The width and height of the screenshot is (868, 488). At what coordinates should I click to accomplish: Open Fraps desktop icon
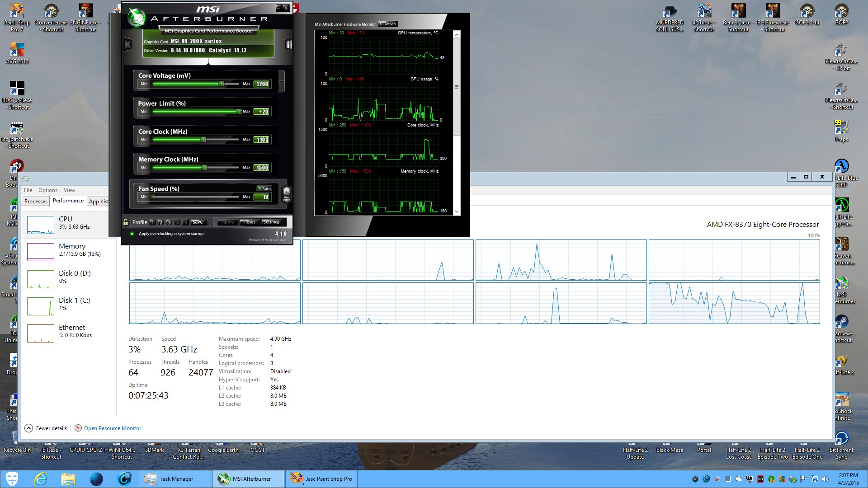842,131
